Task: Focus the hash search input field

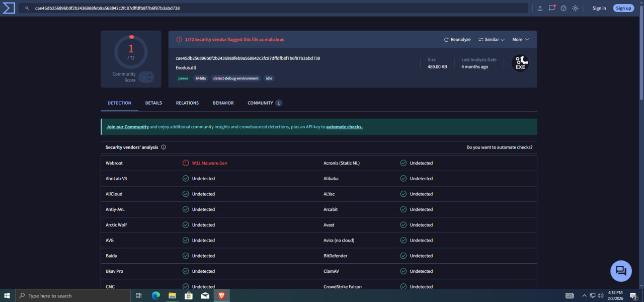Action: [x=279, y=9]
